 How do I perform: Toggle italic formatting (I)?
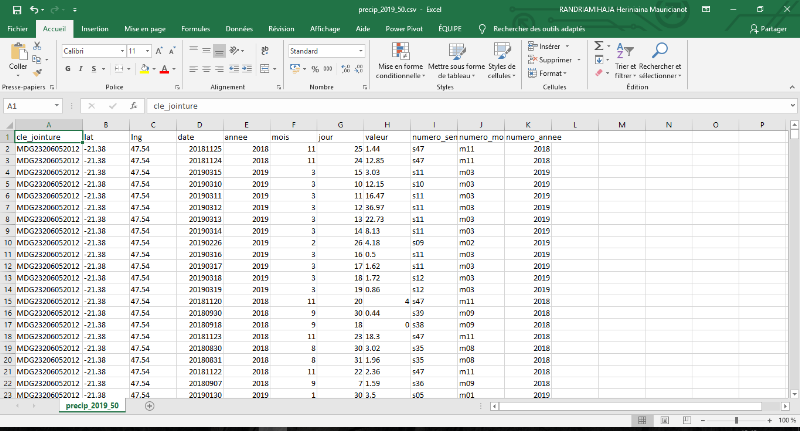click(80, 69)
